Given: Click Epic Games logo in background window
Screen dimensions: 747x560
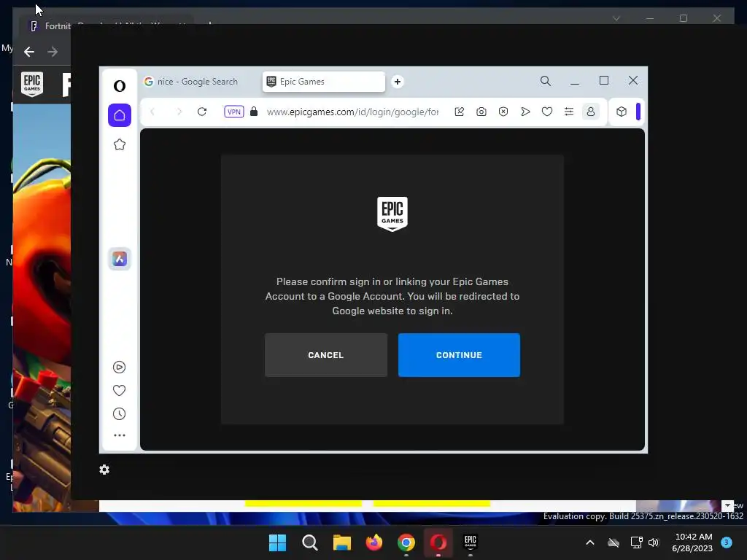Looking at the screenshot, I should tap(32, 84).
